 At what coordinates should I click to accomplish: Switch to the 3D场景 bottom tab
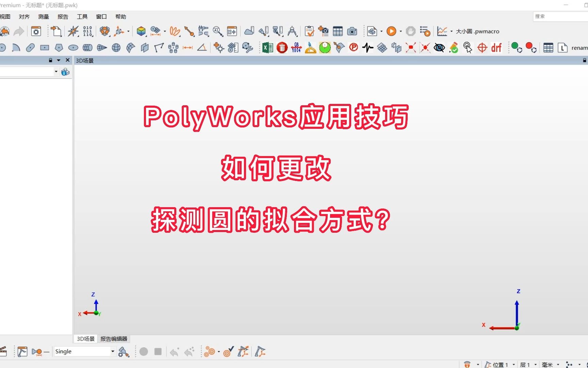(86, 339)
